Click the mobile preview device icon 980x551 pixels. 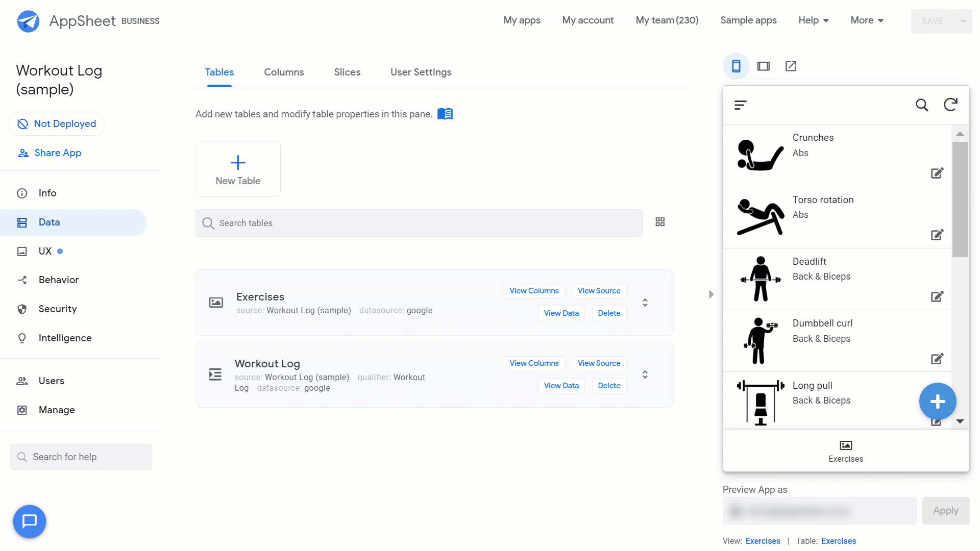click(736, 66)
